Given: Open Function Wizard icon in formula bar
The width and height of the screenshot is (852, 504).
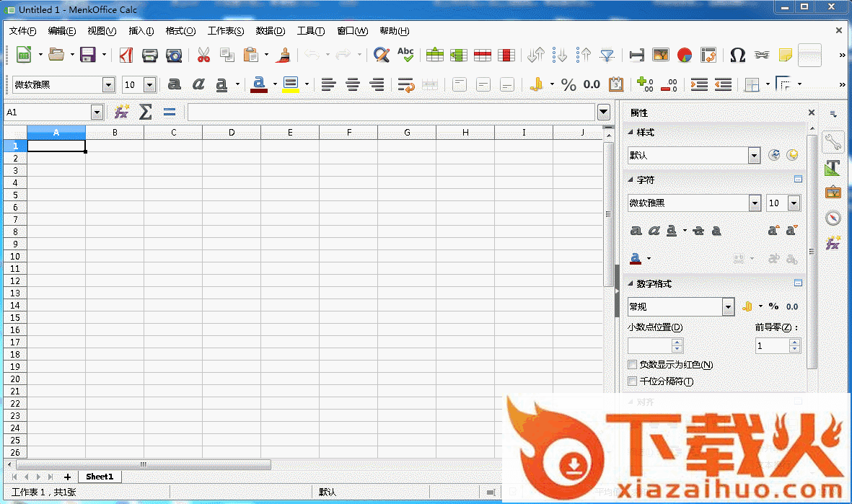Looking at the screenshot, I should pos(121,112).
